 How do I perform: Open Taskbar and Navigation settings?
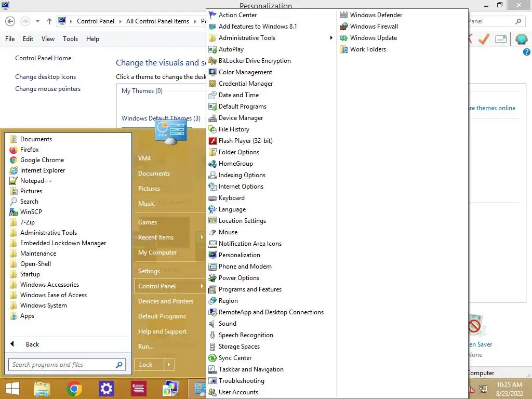click(251, 369)
